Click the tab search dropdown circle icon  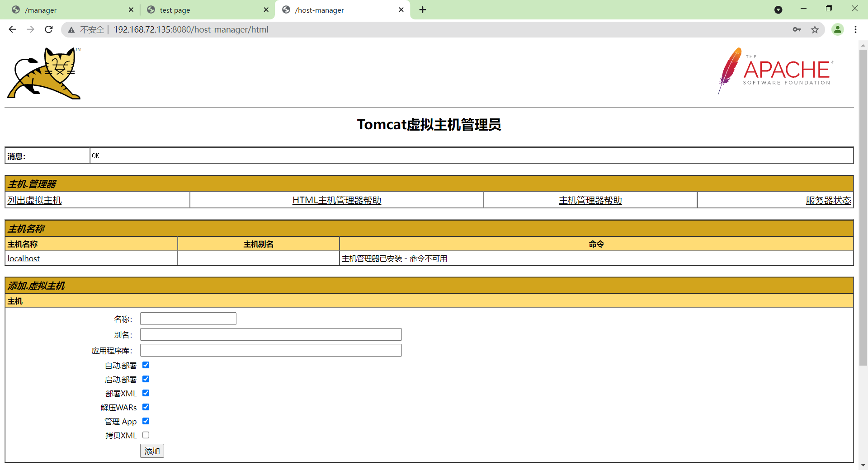pos(778,9)
